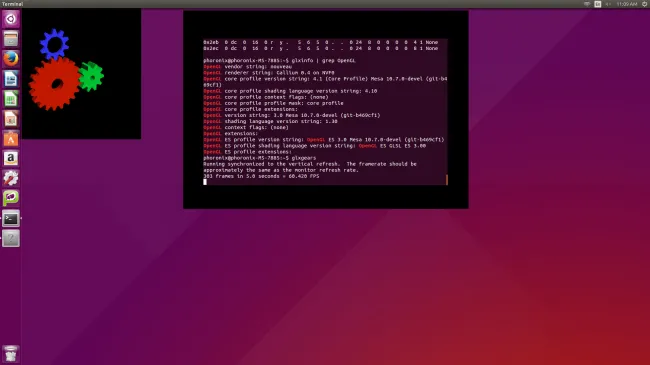Viewport: 650px width, 365px height.
Task: Click the question-mark unknown application icon
Action: 11,238
